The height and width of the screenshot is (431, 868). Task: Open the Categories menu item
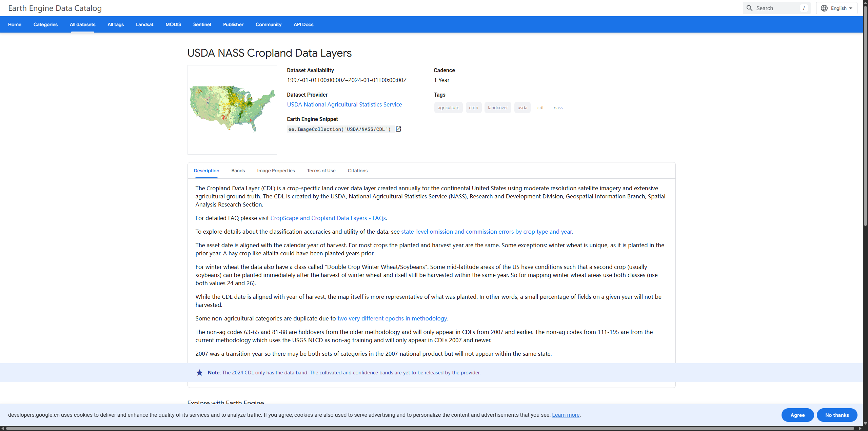(x=45, y=24)
